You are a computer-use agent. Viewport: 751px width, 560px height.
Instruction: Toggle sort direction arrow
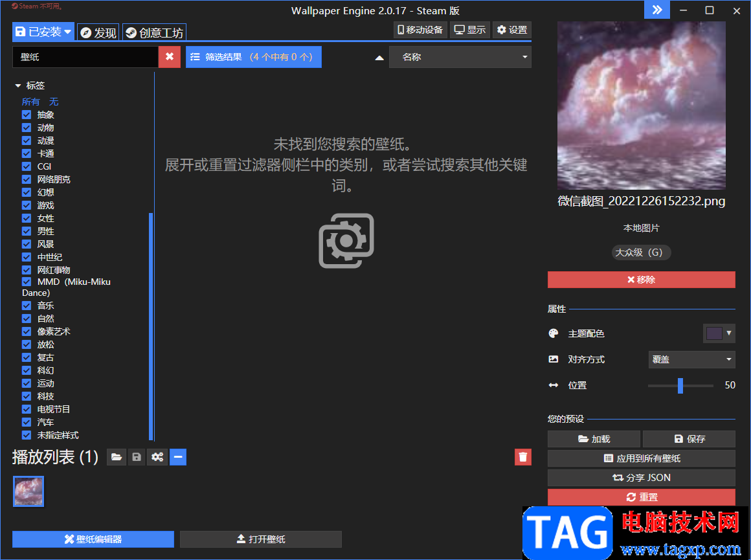[379, 58]
